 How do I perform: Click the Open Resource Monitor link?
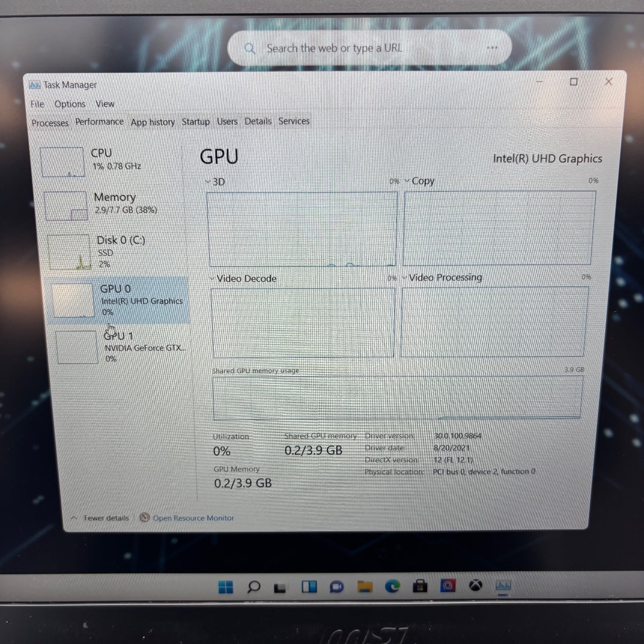point(193,518)
